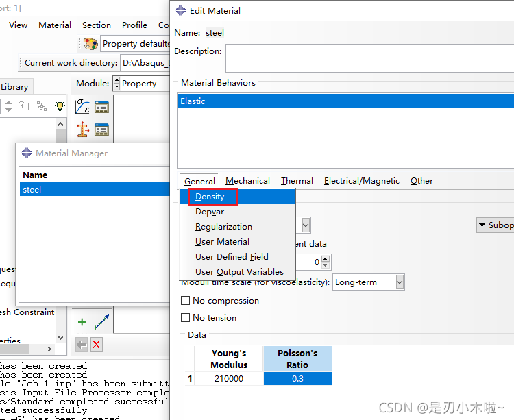Click the Description input field
The width and height of the screenshot is (514, 420).
(370, 58)
